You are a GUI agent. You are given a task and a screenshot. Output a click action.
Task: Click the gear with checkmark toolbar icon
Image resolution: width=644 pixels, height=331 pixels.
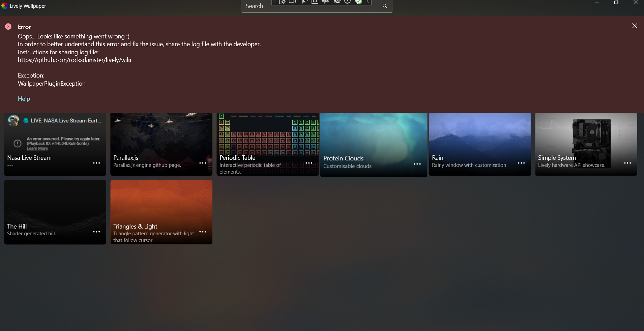[x=337, y=2]
